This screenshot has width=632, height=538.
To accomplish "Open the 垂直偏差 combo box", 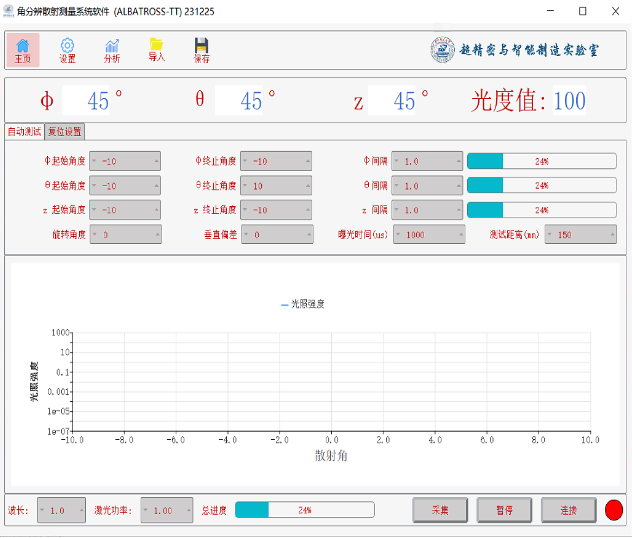I will click(277, 235).
